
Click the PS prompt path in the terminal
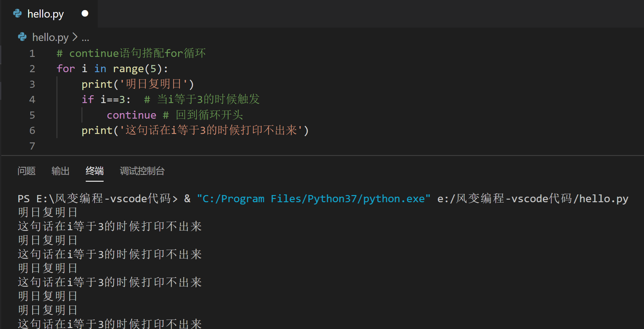coord(98,198)
